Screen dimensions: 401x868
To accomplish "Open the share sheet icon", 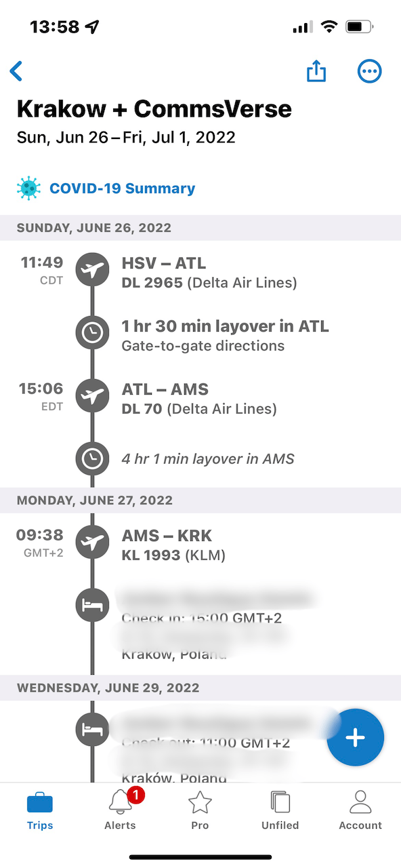I will (x=316, y=71).
